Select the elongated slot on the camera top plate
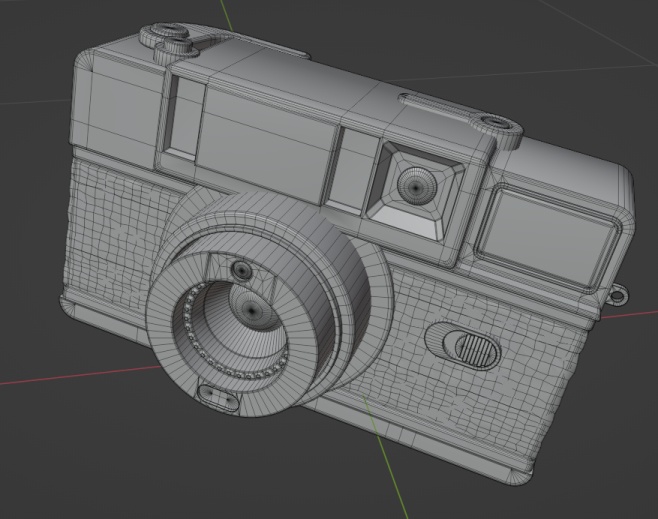 [x=437, y=106]
